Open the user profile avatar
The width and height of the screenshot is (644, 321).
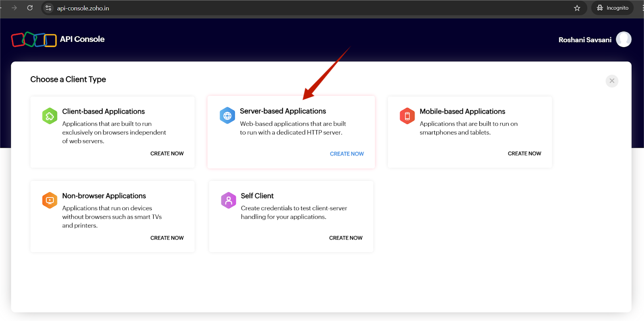click(x=623, y=39)
